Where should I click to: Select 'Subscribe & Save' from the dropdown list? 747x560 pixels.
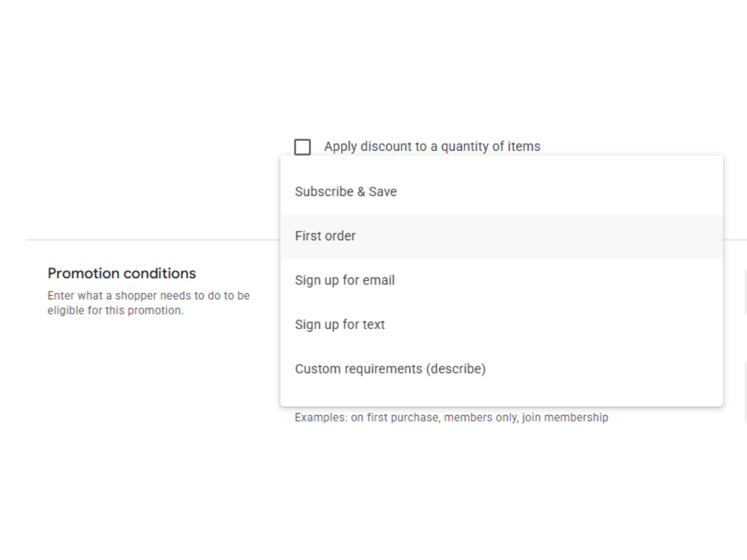[502, 192]
